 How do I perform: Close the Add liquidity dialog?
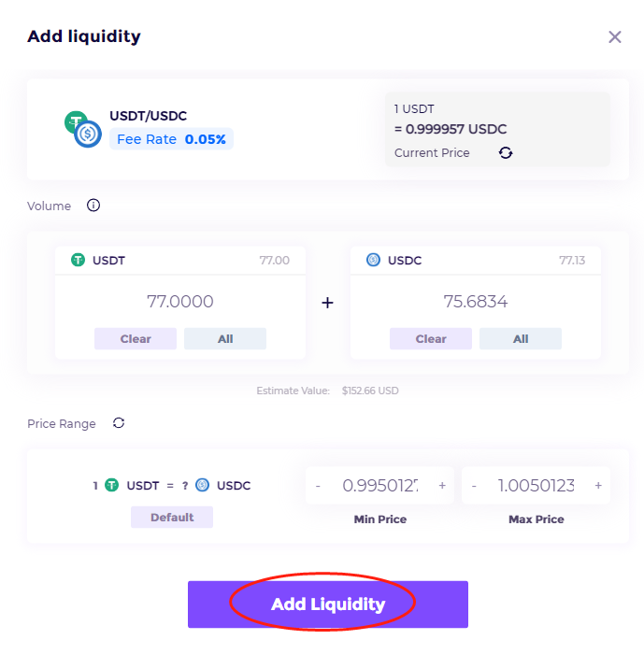(614, 37)
